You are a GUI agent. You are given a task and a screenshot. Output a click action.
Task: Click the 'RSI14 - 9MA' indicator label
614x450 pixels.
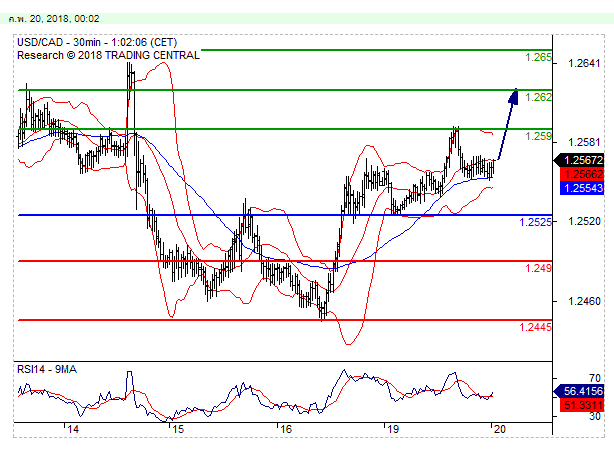(47, 369)
